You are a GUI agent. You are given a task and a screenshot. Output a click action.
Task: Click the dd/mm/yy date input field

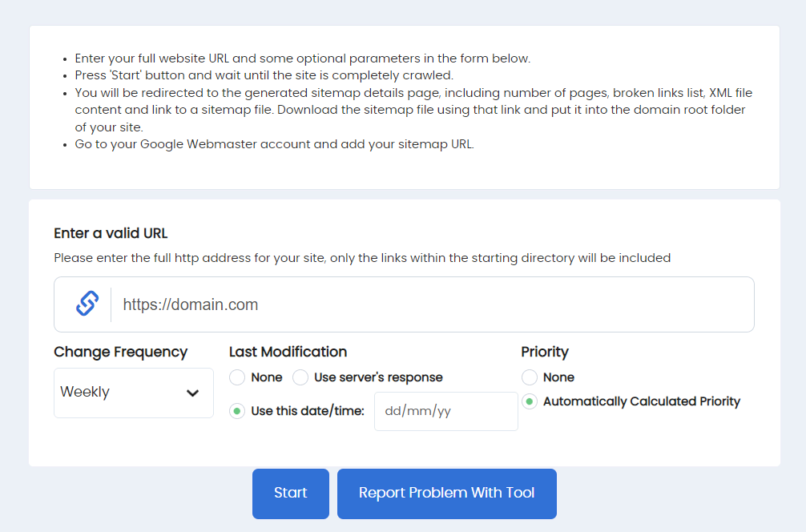tap(445, 411)
